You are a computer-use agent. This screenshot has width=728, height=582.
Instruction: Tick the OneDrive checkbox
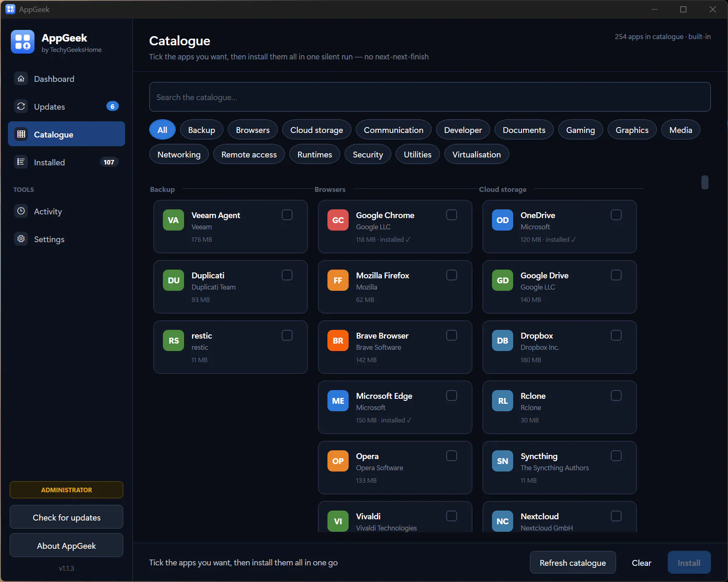(616, 215)
